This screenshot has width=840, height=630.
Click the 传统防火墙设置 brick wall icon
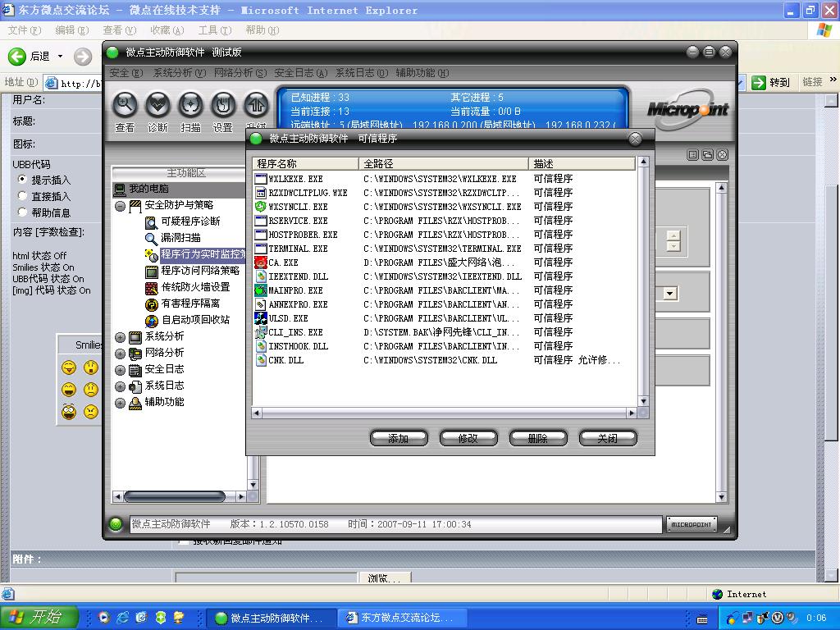click(152, 288)
